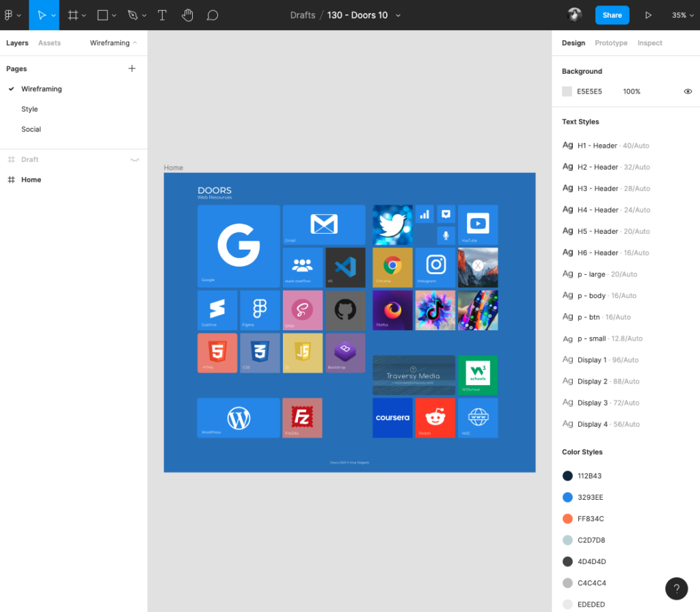Click the YouTube tile
Image resolution: width=700 pixels, height=612 pixels.
click(478, 225)
